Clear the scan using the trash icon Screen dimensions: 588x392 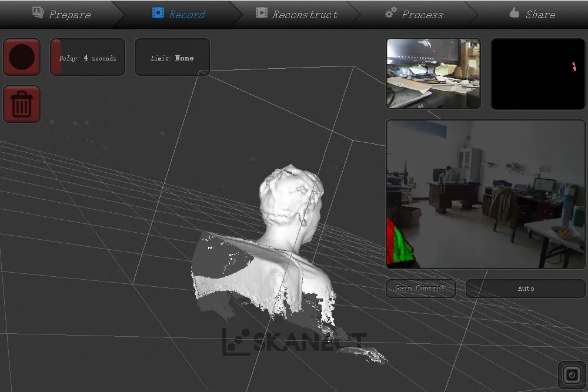pyautogui.click(x=22, y=103)
